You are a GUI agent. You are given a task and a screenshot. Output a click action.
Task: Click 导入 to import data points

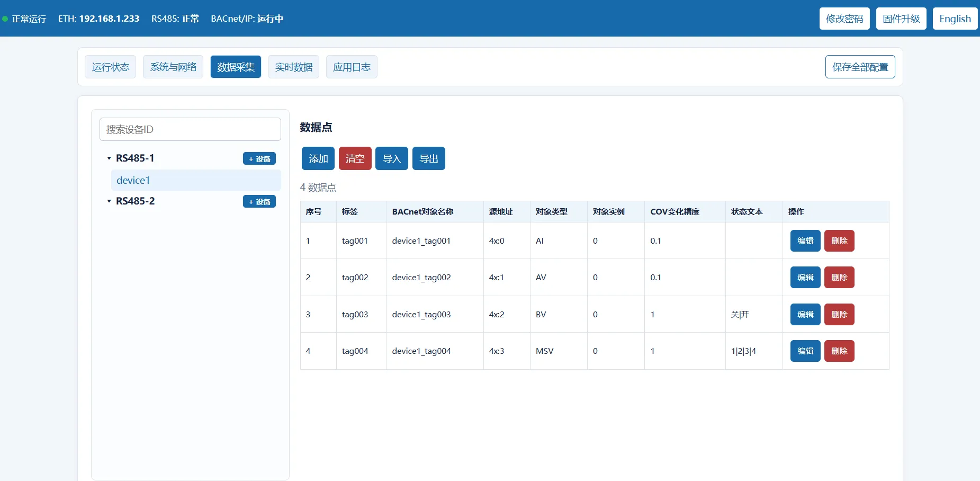click(x=392, y=158)
